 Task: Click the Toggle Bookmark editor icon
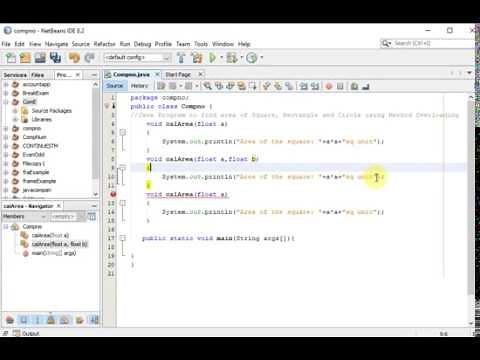[289, 86]
